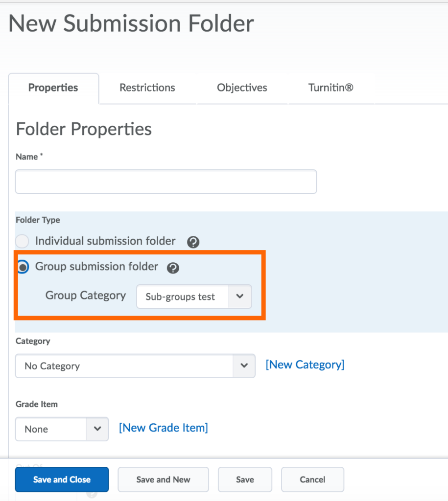
Task: Click Save and Close
Action: (x=62, y=479)
